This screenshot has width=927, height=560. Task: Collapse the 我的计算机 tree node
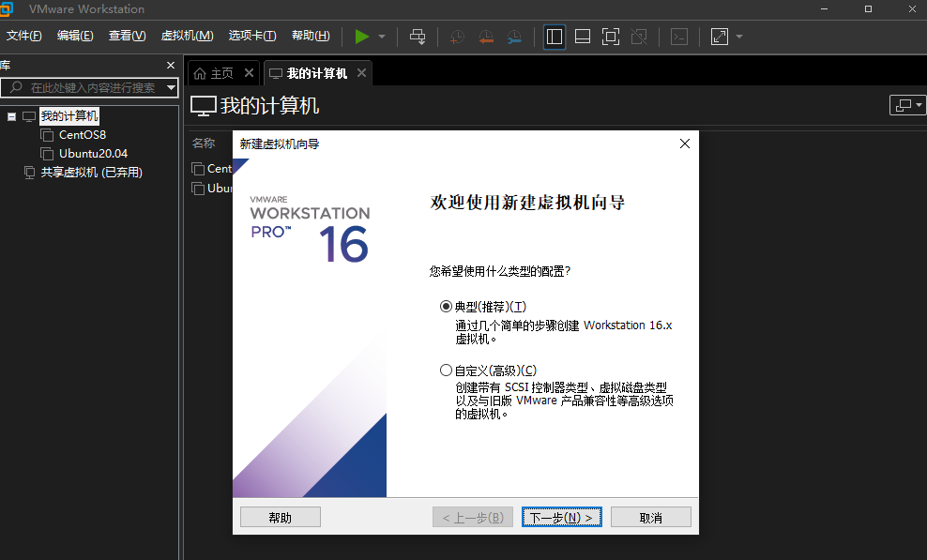click(11, 116)
